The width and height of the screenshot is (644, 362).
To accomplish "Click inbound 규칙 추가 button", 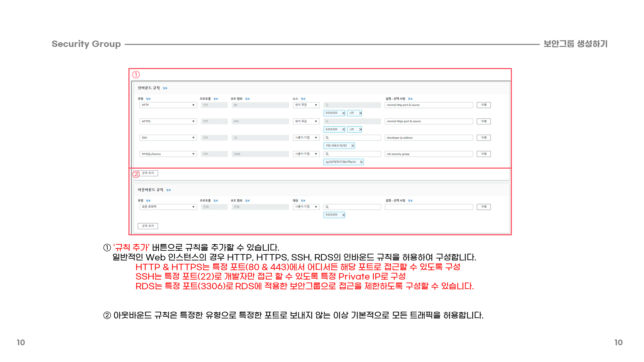I will pyautogui.click(x=148, y=173).
